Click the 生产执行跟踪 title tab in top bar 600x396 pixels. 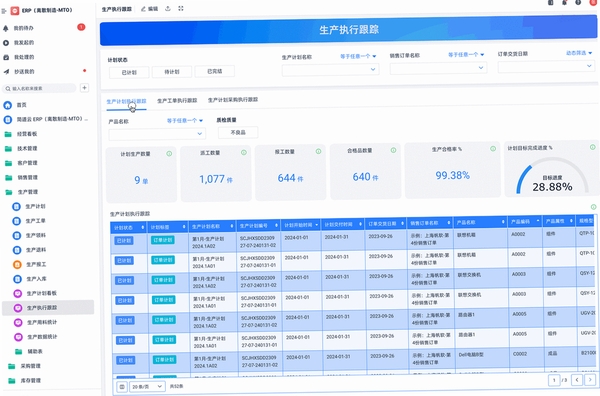(117, 9)
